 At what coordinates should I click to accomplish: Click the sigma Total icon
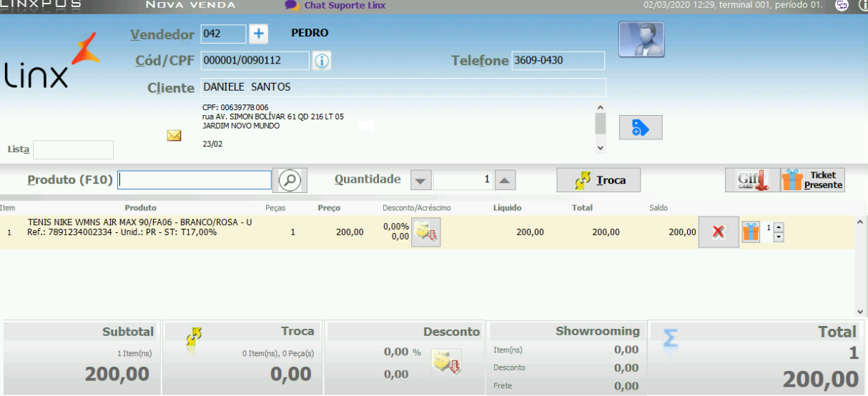coord(670,337)
